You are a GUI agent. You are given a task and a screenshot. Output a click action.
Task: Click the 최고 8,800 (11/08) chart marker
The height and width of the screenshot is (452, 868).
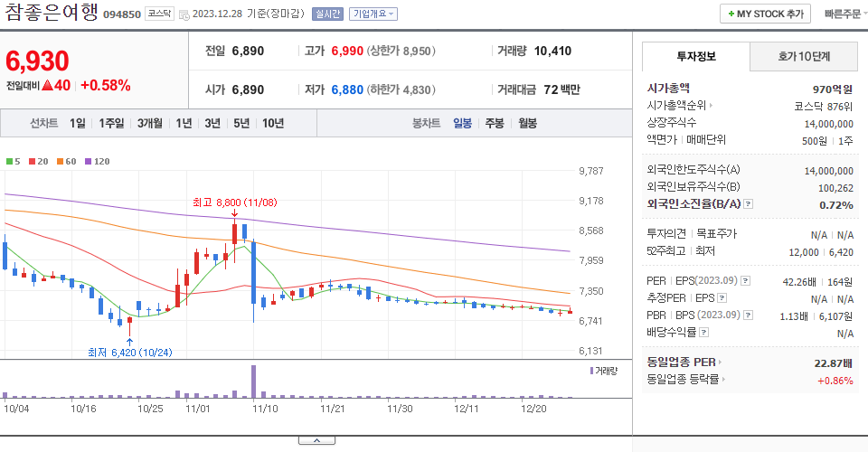235,202
